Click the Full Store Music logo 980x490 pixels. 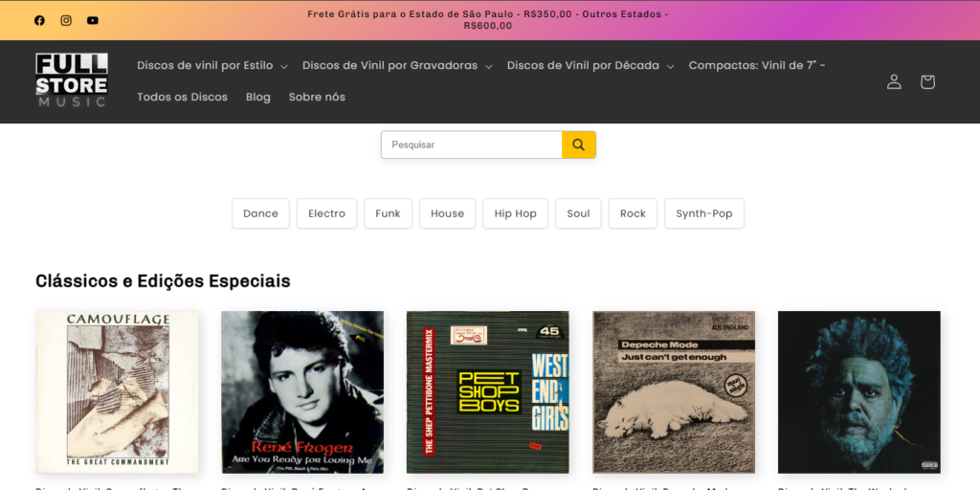pyautogui.click(x=72, y=80)
